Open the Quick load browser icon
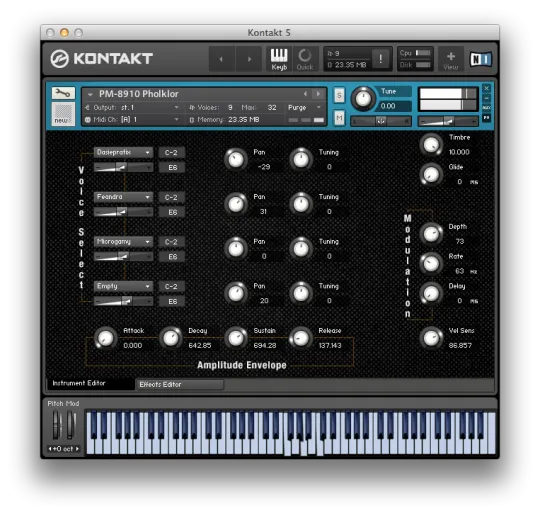This screenshot has height=515, width=540. point(305,59)
